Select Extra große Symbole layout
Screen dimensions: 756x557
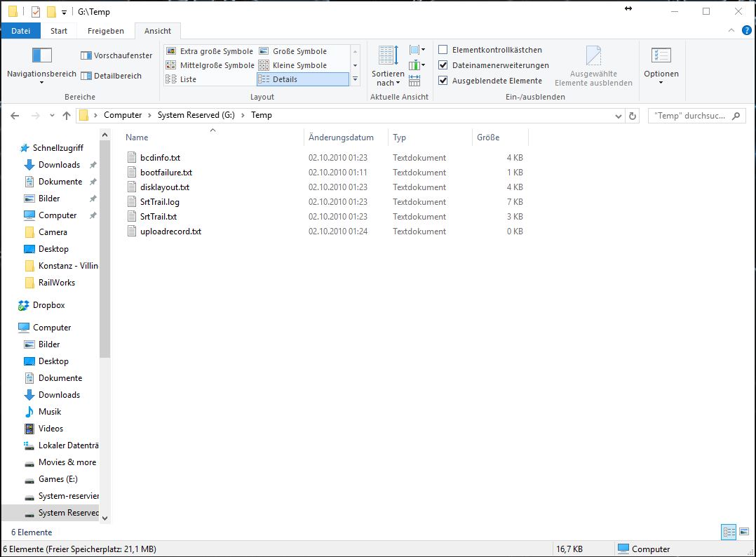[x=209, y=51]
